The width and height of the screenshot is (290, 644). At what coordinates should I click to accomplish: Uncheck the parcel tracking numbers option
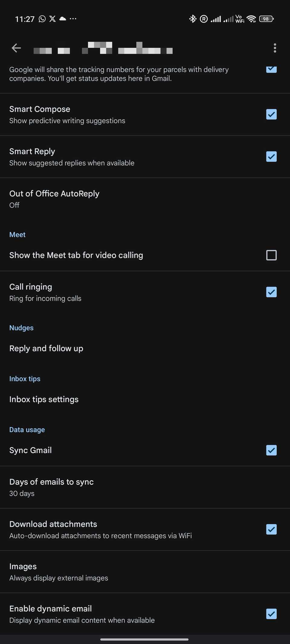[271, 69]
